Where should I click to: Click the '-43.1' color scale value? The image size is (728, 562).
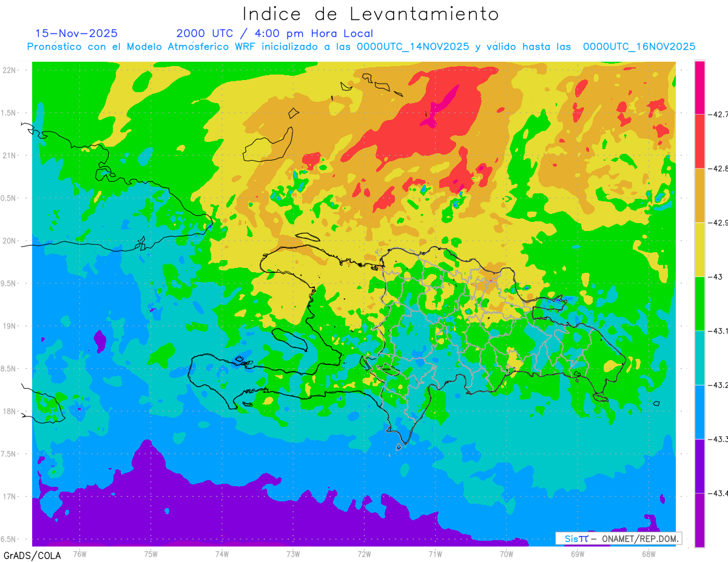point(718,331)
